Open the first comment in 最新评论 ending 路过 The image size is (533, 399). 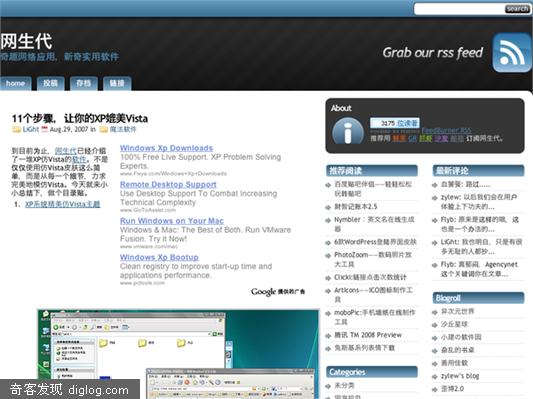coord(465,185)
